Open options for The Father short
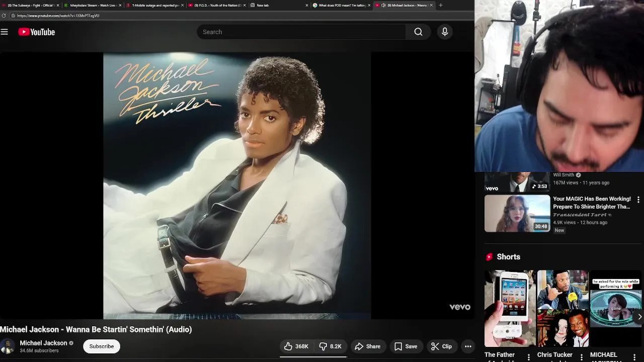Viewport: 644px width, 362px height. pos(528,357)
